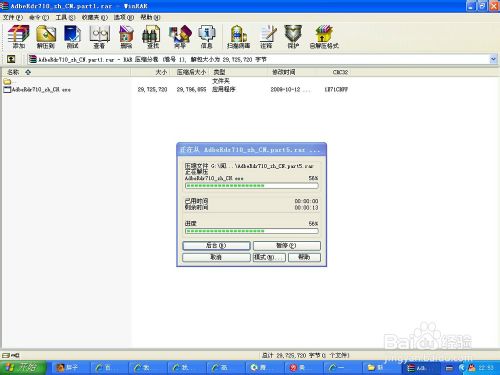Click the Test (测试) toolbar icon
The image size is (500, 375).
(x=72, y=37)
